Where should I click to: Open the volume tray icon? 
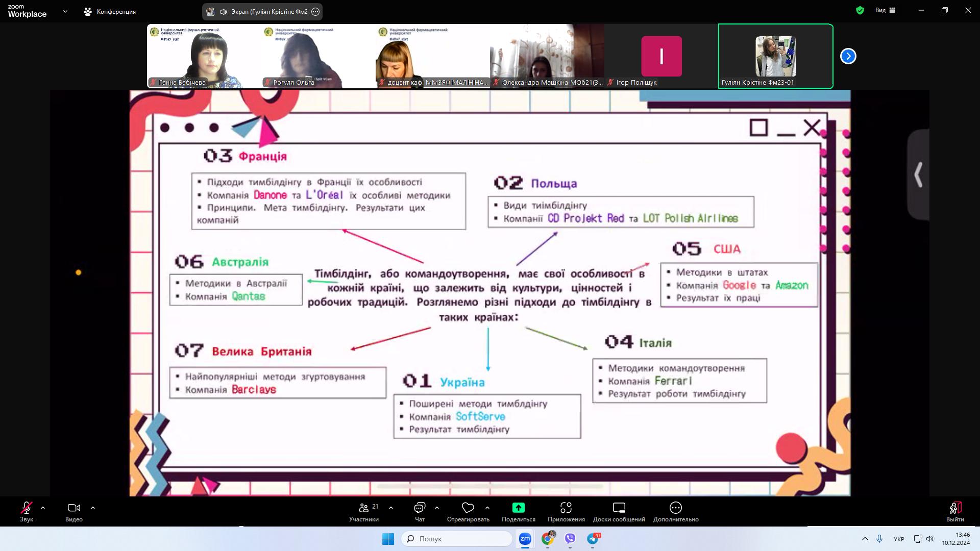tap(930, 539)
